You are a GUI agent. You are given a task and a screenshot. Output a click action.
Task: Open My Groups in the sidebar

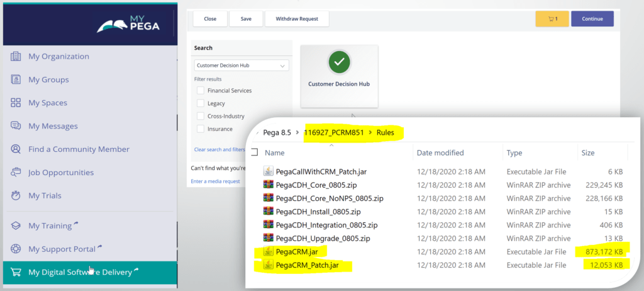click(48, 79)
